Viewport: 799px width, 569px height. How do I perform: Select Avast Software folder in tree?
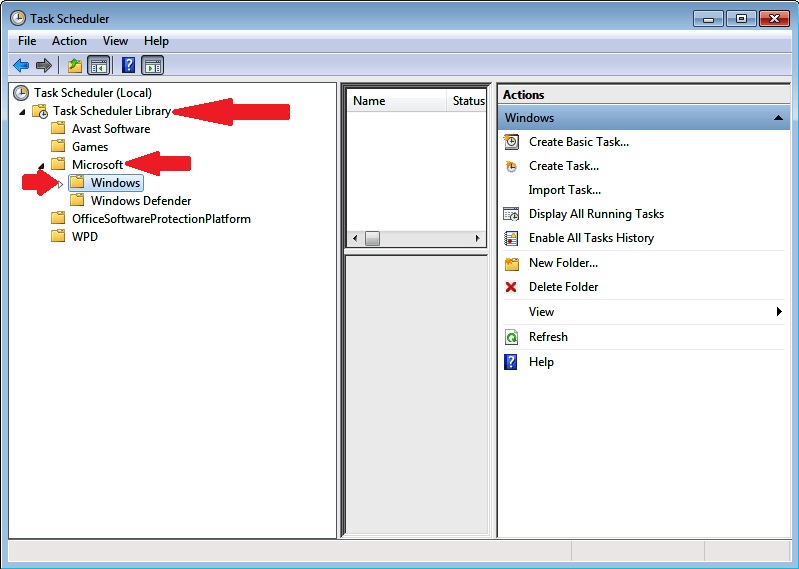[111, 129]
